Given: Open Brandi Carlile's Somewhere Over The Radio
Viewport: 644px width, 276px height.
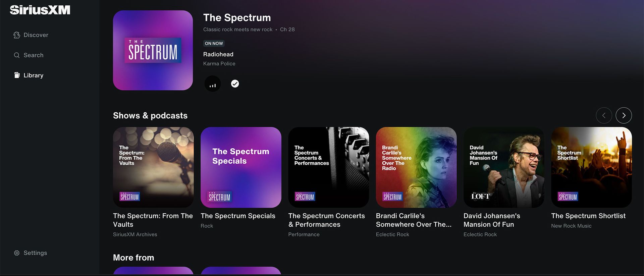Looking at the screenshot, I should coord(416,167).
